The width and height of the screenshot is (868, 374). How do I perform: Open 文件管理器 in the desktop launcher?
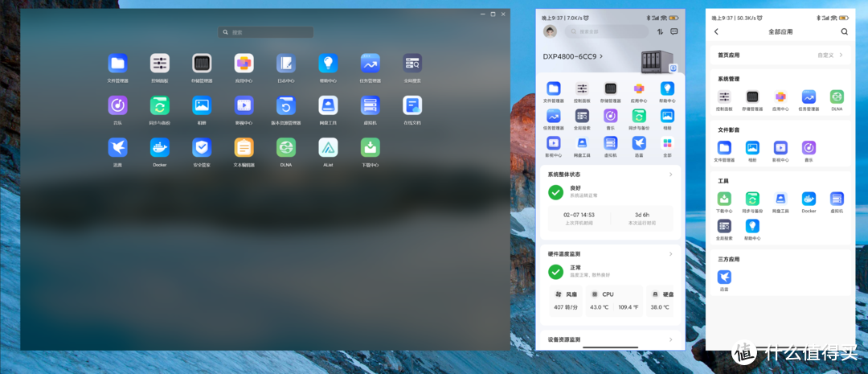coord(117,64)
